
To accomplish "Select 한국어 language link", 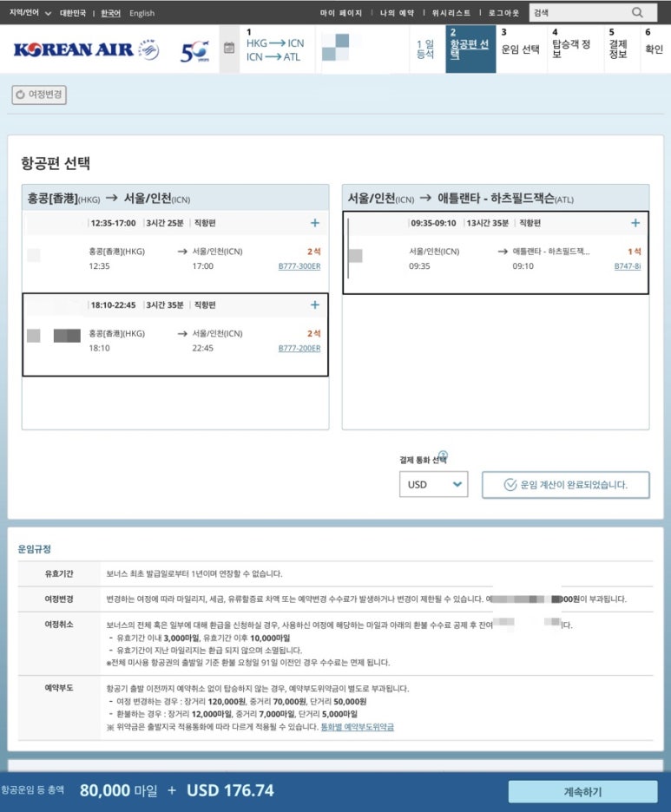I will 110,13.
